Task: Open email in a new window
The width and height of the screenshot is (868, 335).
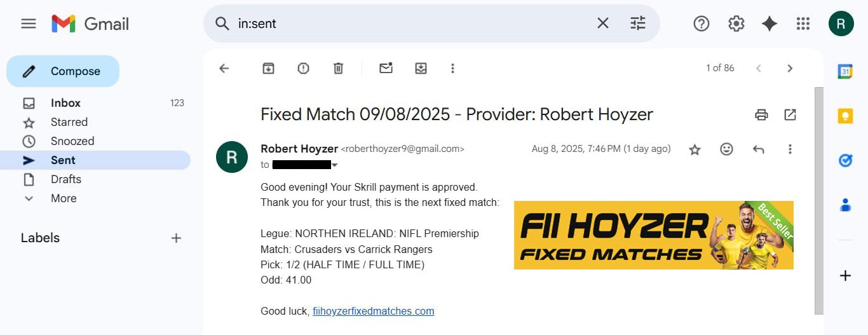Action: click(790, 115)
